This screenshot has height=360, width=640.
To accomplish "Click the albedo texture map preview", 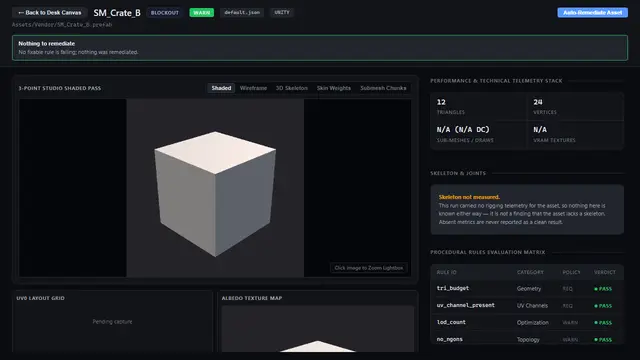I will pos(318,329).
